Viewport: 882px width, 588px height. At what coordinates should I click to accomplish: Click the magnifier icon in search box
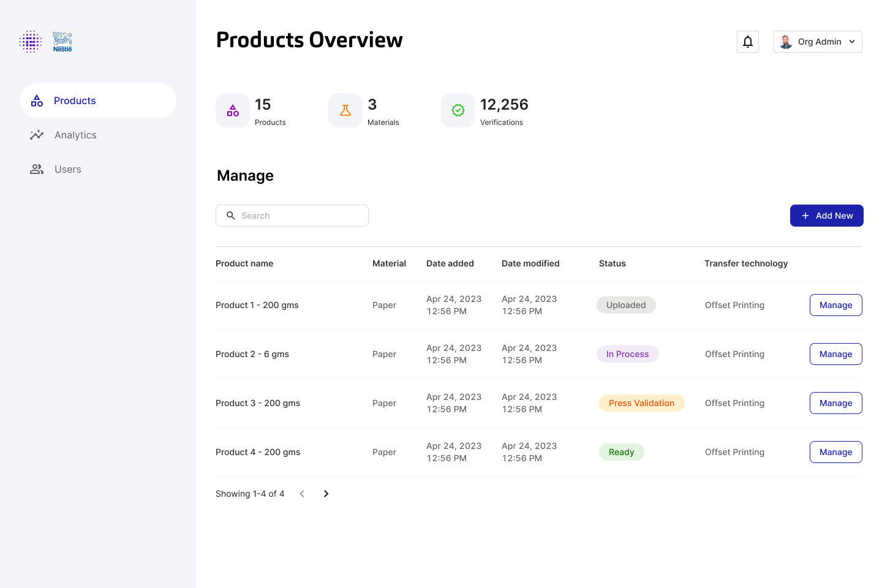tap(231, 216)
